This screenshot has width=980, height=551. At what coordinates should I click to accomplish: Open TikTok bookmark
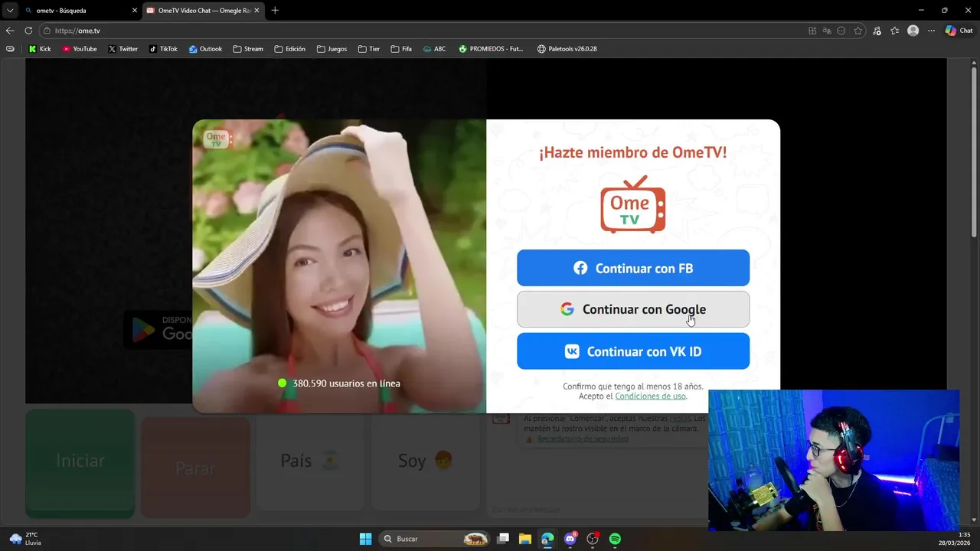[163, 49]
